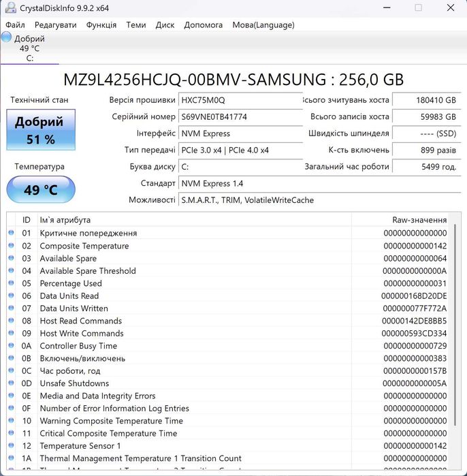The height and width of the screenshot is (476, 467).
Task: Click the interface field NVM Express
Action: 240,133
